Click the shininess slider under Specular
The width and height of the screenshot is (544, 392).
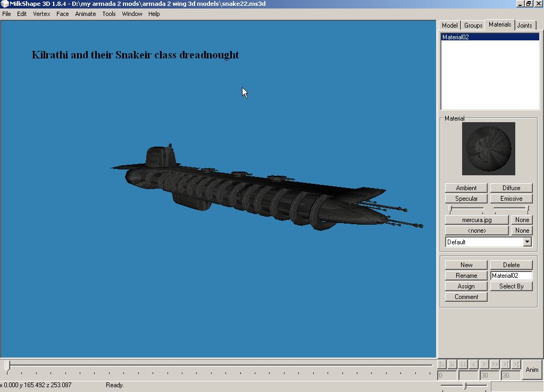466,209
